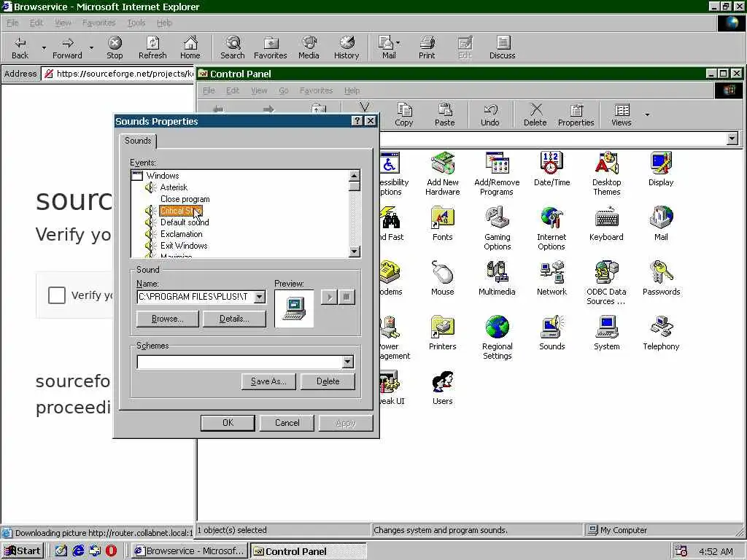The height and width of the screenshot is (560, 747).
Task: Click the Paste toolbar button in Control Panel
Action: click(444, 114)
